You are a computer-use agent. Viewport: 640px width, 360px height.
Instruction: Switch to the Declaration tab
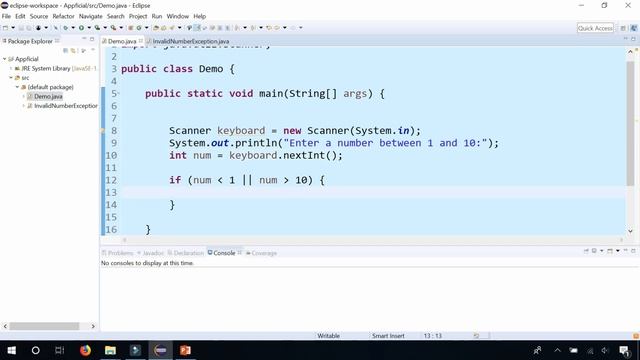(186, 253)
